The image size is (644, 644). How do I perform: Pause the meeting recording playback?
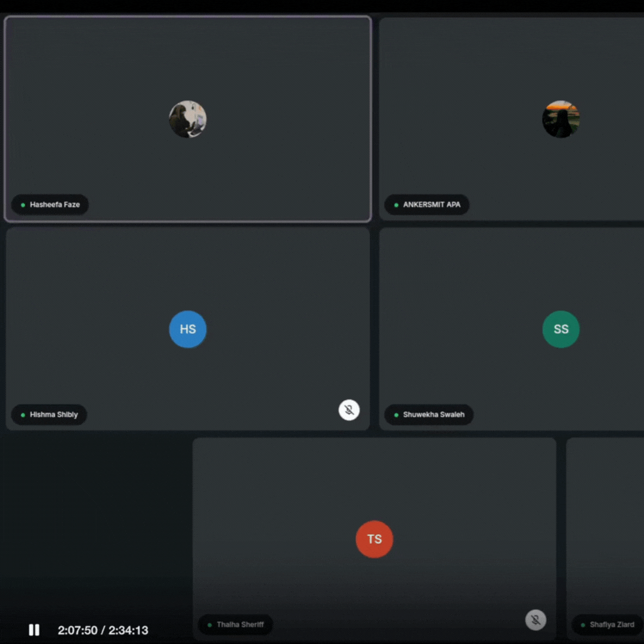click(34, 630)
